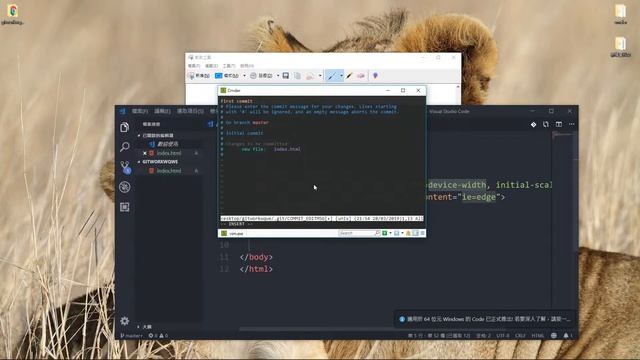The height and width of the screenshot is (360, 640).
Task: Click the Save floppy icon in Snipping Tool
Action: click(286, 76)
